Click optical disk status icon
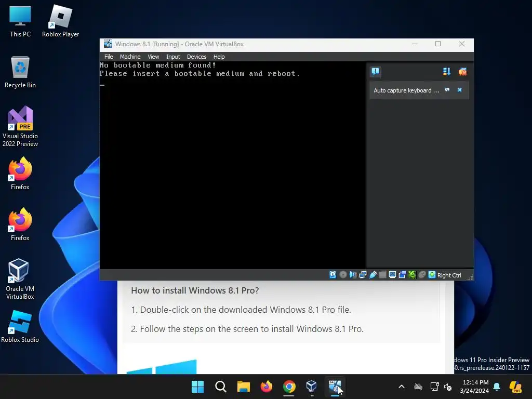The image size is (532, 399). [x=343, y=275]
